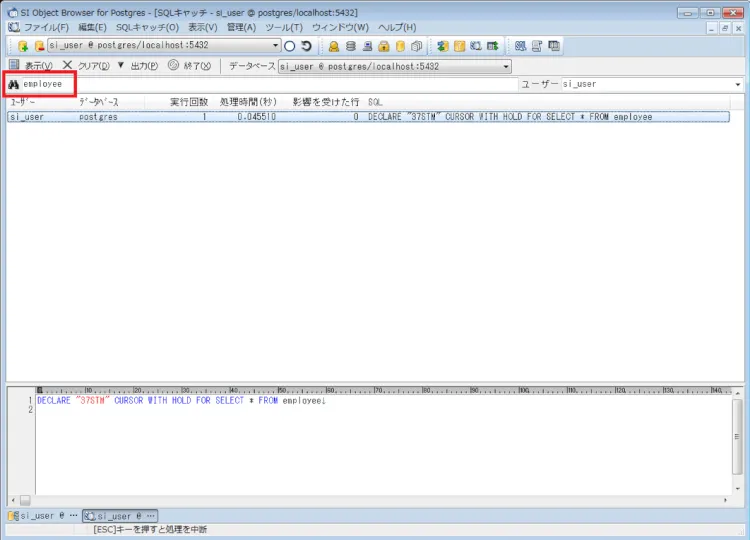This screenshot has width=750, height=540.
Task: Click the search field containing employee
Action: click(x=270, y=84)
